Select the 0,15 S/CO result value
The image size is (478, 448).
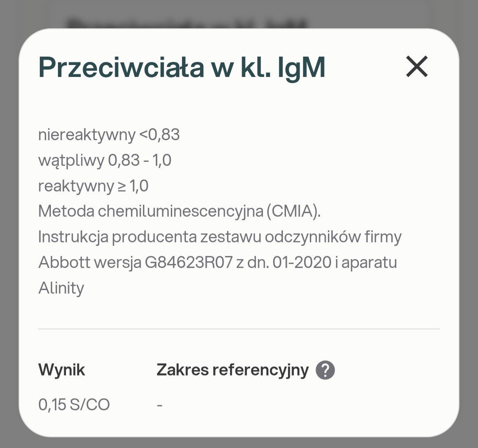(74, 404)
